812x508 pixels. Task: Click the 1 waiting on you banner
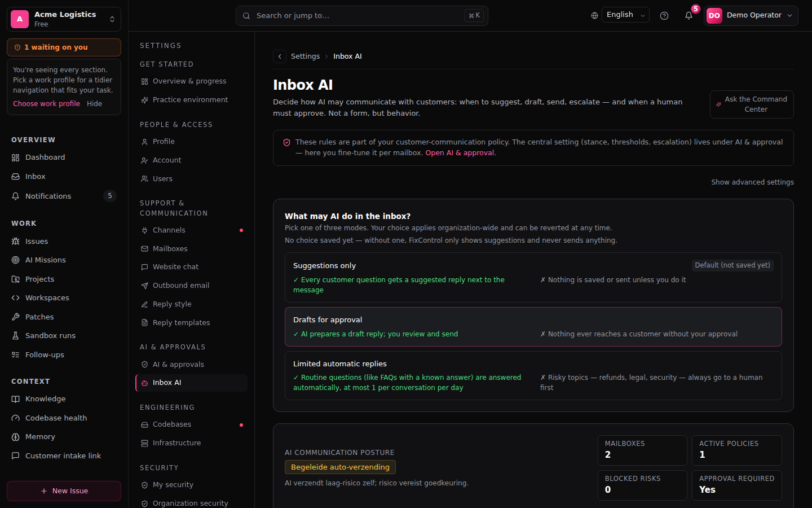tap(64, 47)
